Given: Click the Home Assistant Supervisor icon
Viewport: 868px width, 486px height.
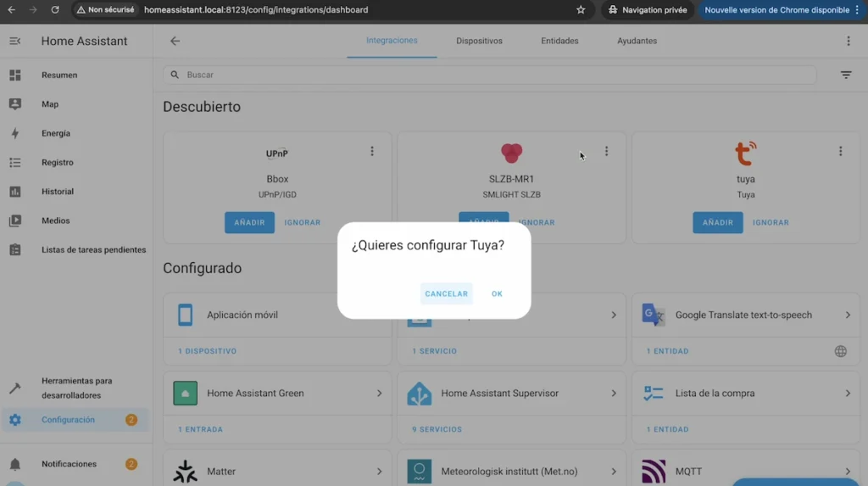Looking at the screenshot, I should [419, 394].
